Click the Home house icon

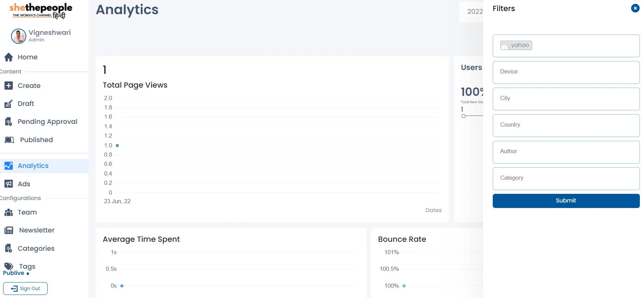pos(9,57)
